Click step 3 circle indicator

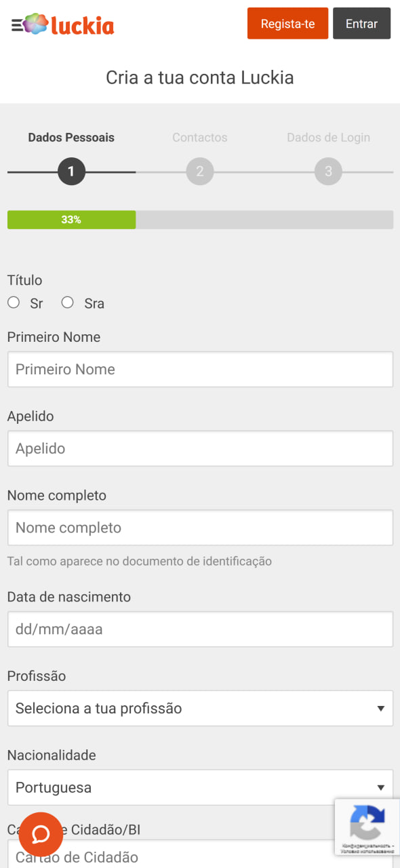tap(328, 172)
